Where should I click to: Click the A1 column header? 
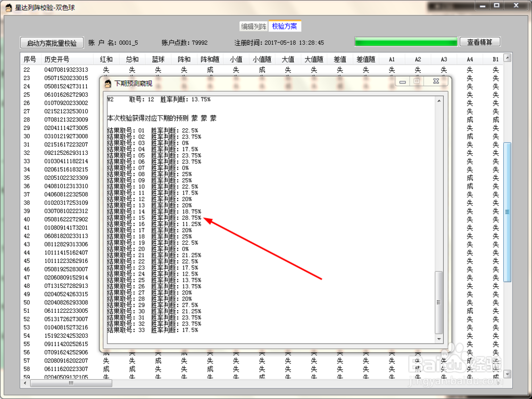pos(392,60)
